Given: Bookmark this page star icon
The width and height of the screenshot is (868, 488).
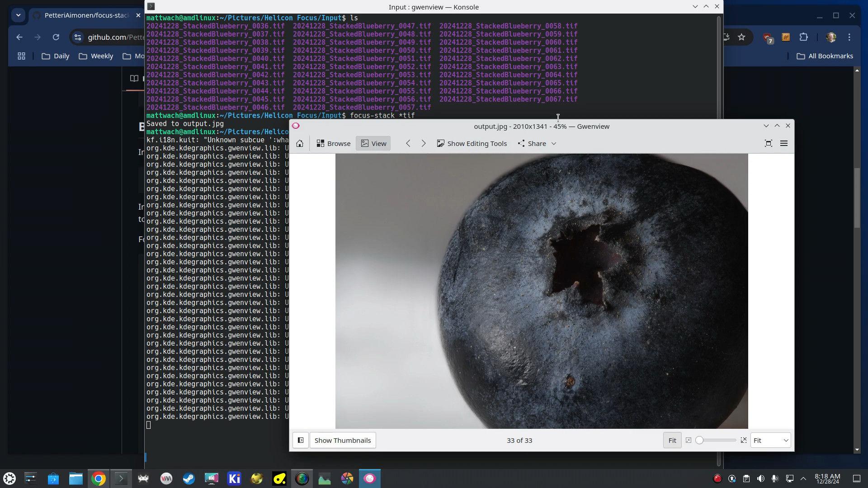Looking at the screenshot, I should [x=741, y=38].
